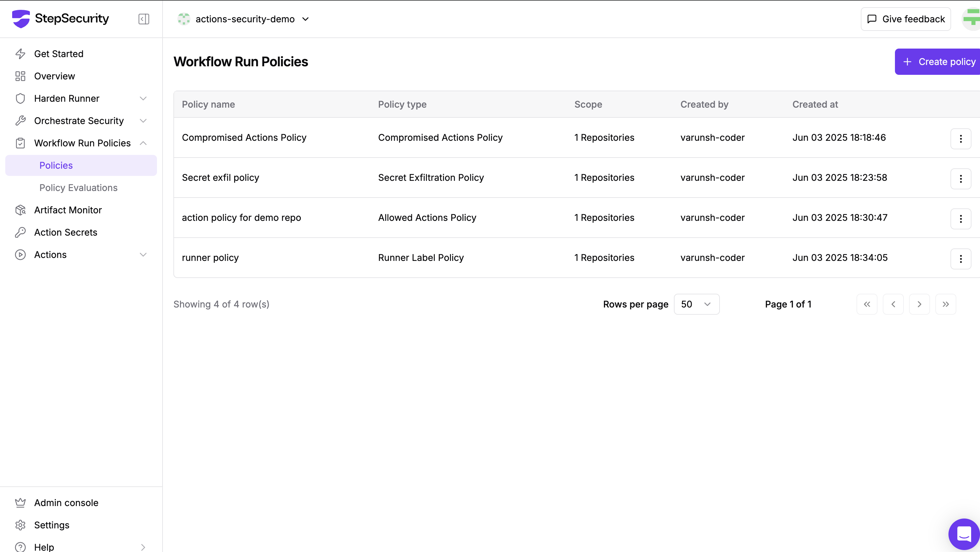980x552 pixels.
Task: Go to next page arrow
Action: [x=919, y=304]
